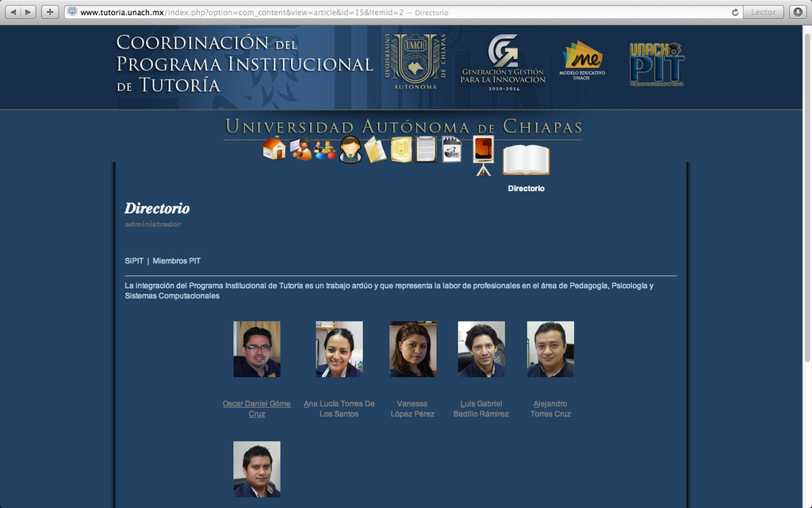Select the video camera clapperboard icon
This screenshot has width=812, height=508.
451,150
